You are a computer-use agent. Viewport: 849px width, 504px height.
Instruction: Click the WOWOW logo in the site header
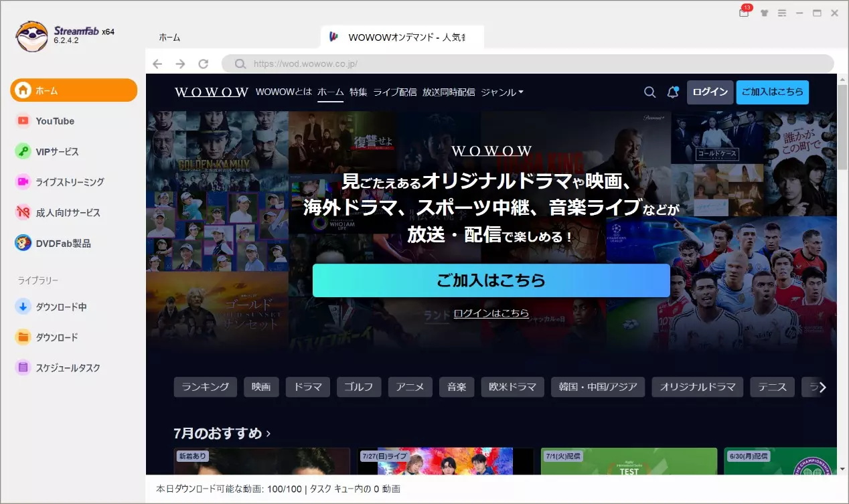click(212, 92)
